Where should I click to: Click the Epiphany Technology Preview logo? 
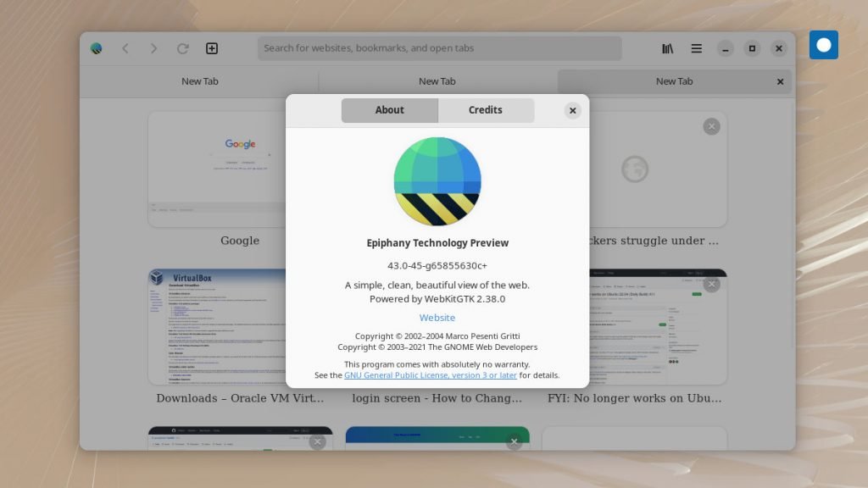[x=437, y=181]
